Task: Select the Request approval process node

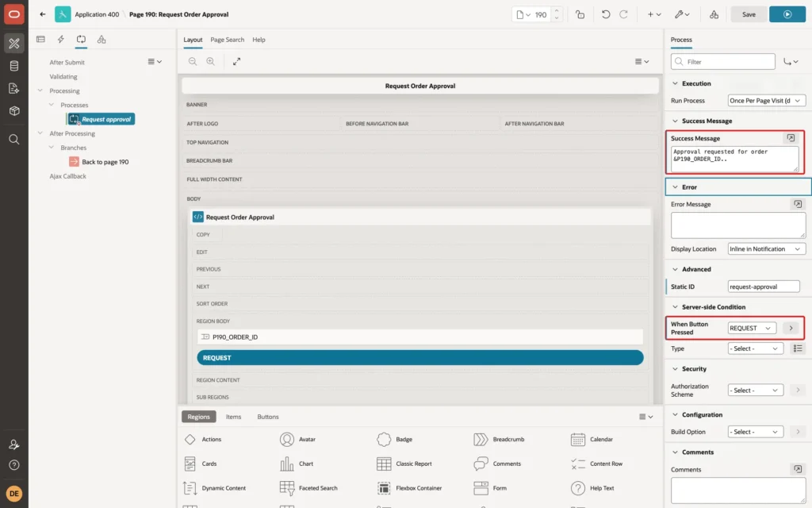Action: [x=101, y=119]
